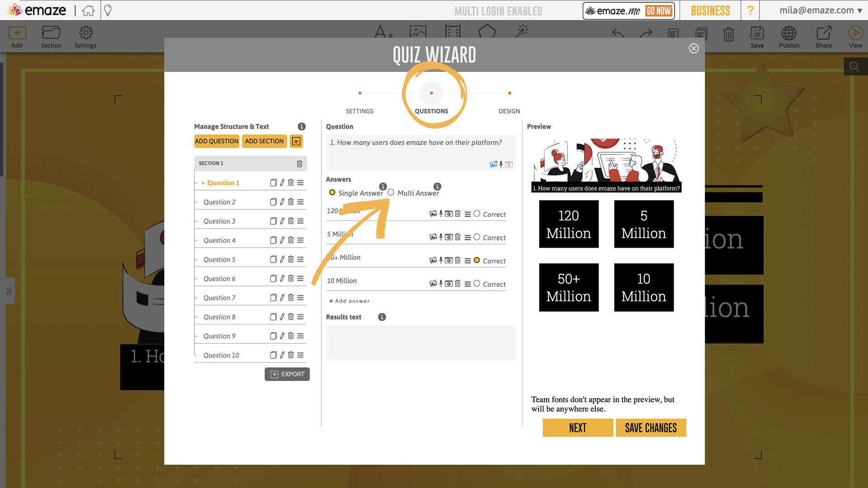
Task: Add image to question text box
Action: coord(493,164)
